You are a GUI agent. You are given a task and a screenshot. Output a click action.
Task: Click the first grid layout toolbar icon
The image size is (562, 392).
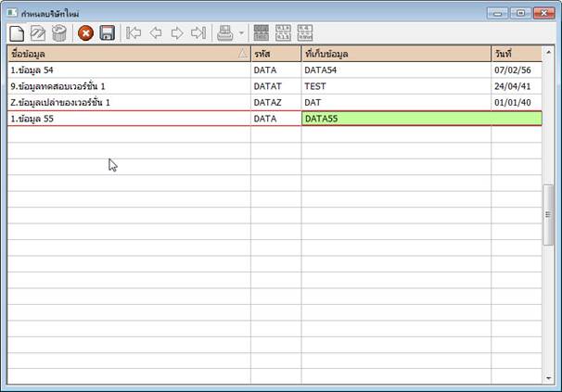tap(262, 33)
